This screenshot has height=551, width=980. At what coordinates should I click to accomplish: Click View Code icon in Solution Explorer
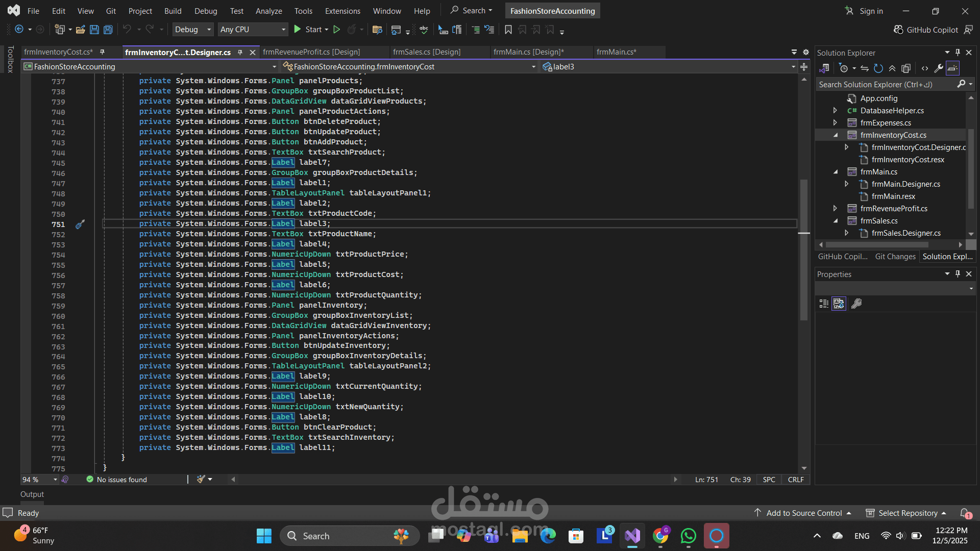pos(924,68)
